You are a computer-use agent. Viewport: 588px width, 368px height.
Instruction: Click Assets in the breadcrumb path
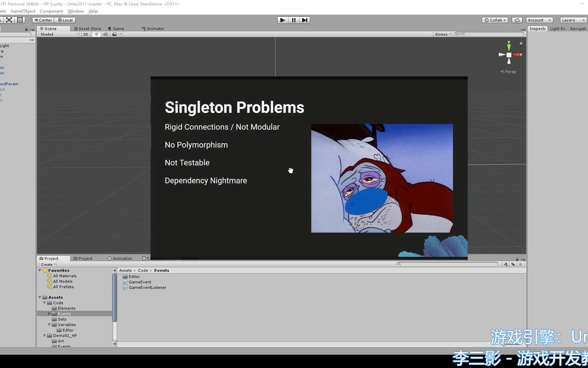(125, 270)
